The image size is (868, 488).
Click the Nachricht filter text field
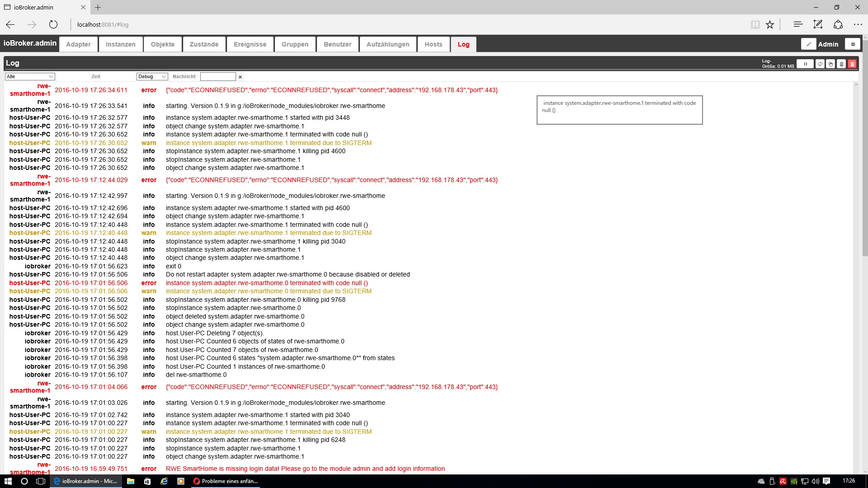218,77
